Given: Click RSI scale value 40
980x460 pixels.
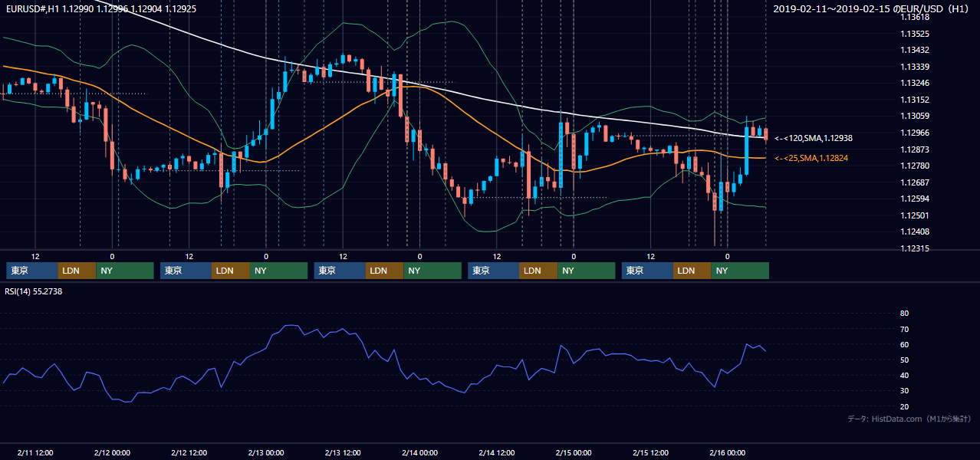Looking at the screenshot, I should coord(904,375).
